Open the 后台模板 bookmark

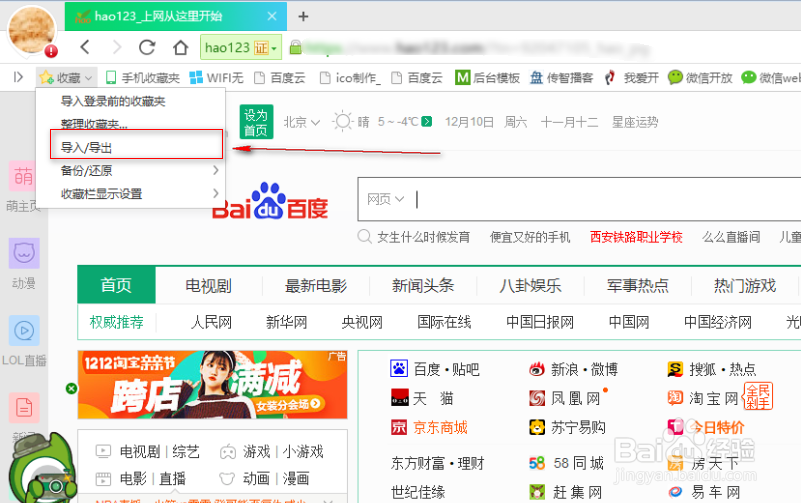coord(487,78)
